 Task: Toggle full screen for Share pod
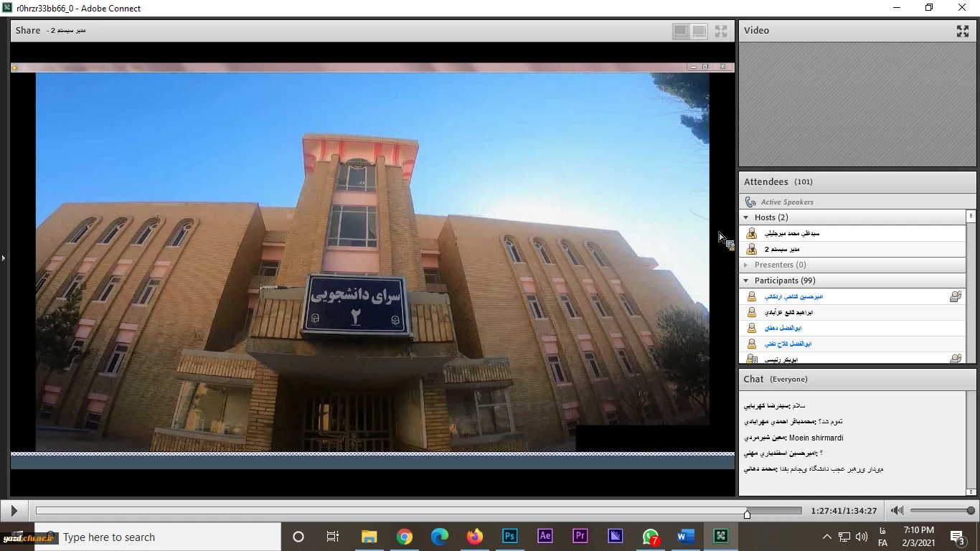(721, 31)
